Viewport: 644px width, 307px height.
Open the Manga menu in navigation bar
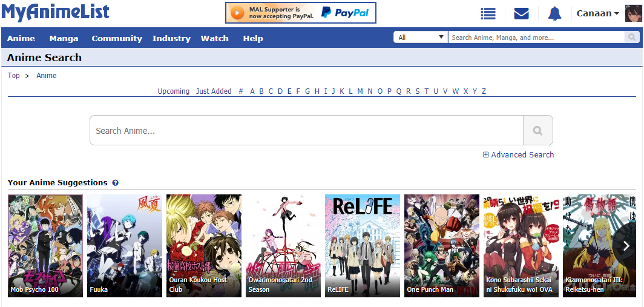point(64,39)
